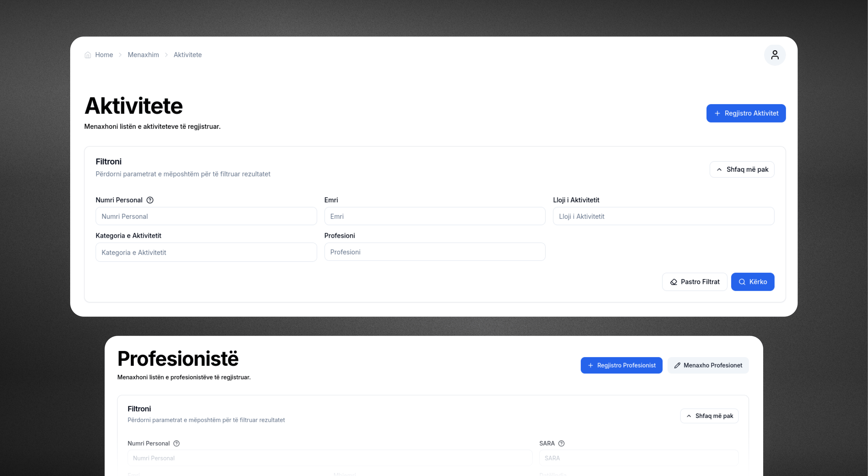Click the Regjistro Profesionist button
Screen dimensions: 868x476
[621, 365]
